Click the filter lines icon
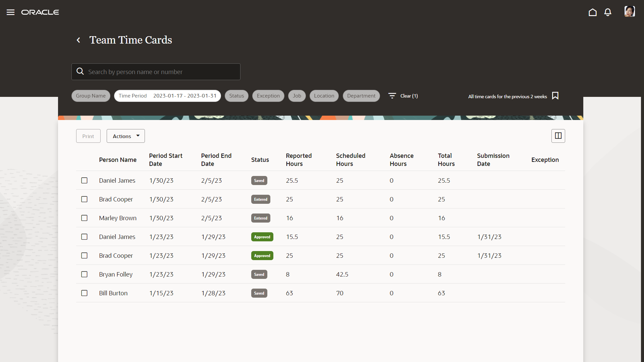Image resolution: width=644 pixels, height=362 pixels. [392, 96]
